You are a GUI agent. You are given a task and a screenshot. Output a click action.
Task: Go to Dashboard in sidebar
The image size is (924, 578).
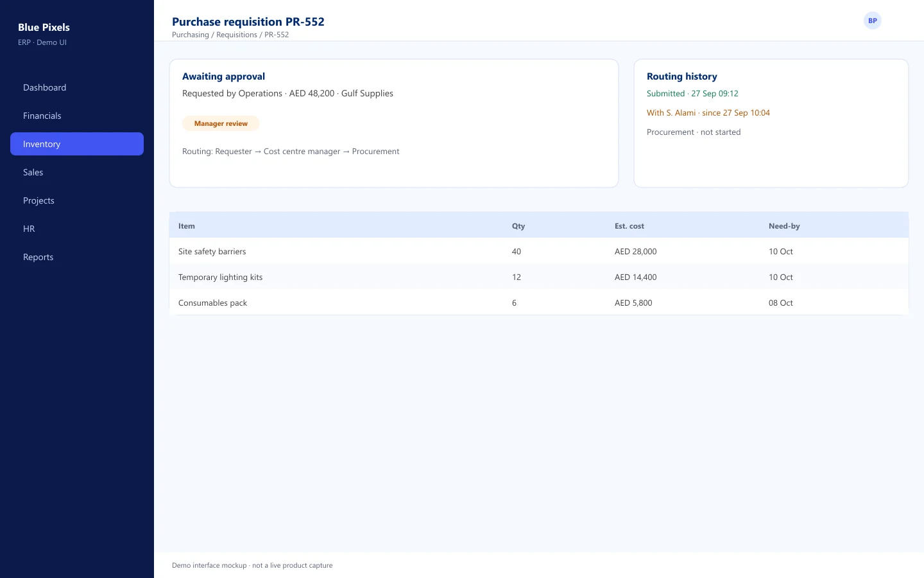[x=77, y=87]
